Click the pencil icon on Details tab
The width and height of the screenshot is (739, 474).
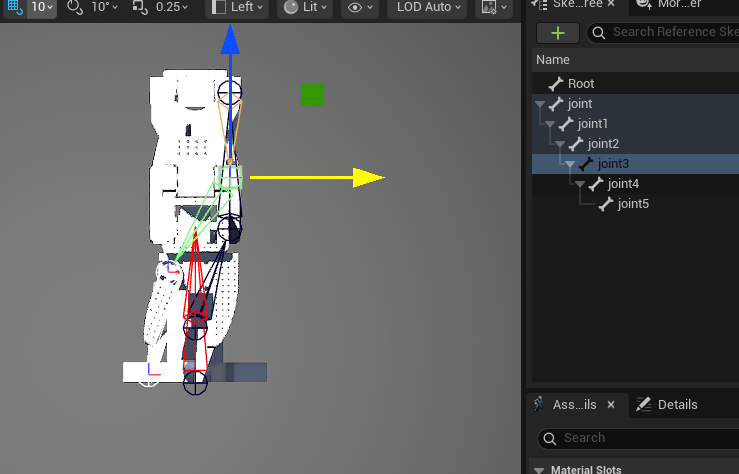click(x=643, y=404)
